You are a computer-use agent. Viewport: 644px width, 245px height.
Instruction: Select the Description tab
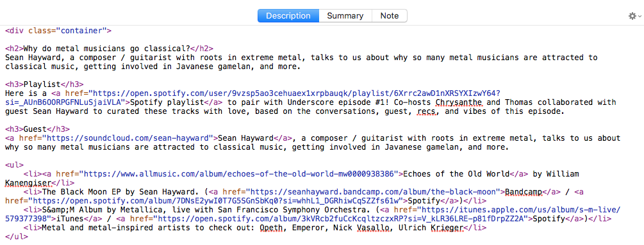[x=288, y=15]
